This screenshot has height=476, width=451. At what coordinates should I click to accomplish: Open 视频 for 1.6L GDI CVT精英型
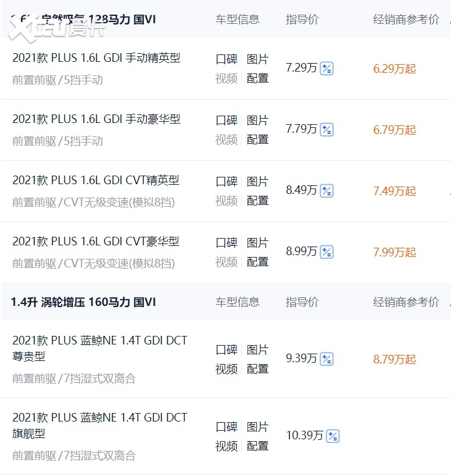coord(226,201)
